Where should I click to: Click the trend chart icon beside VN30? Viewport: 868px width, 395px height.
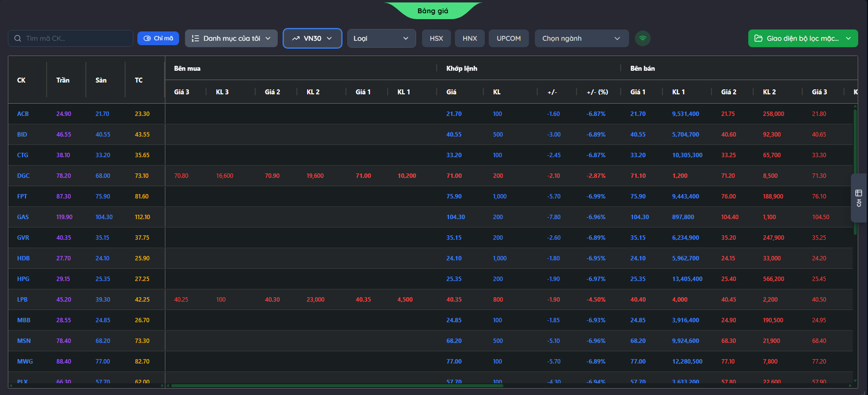pos(296,38)
